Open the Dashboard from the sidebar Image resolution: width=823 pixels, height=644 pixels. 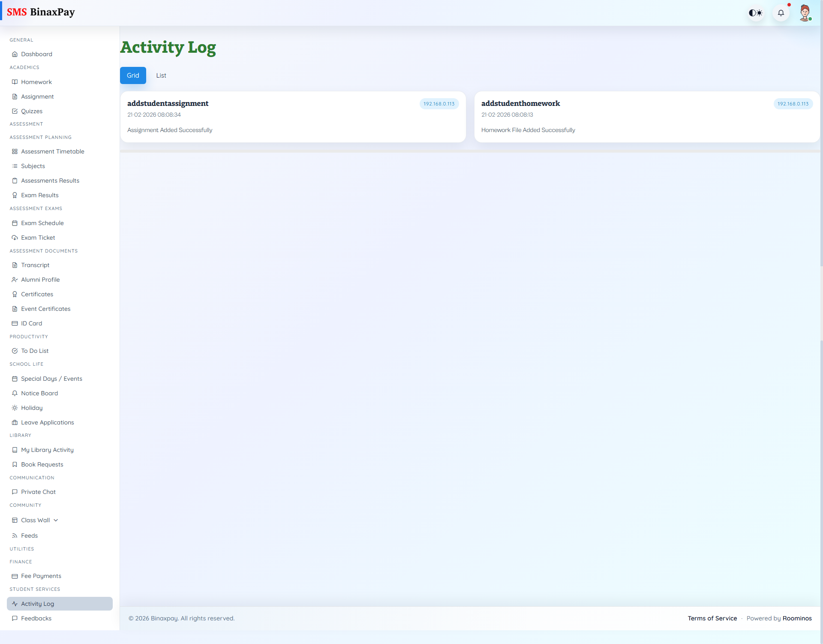pyautogui.click(x=36, y=54)
